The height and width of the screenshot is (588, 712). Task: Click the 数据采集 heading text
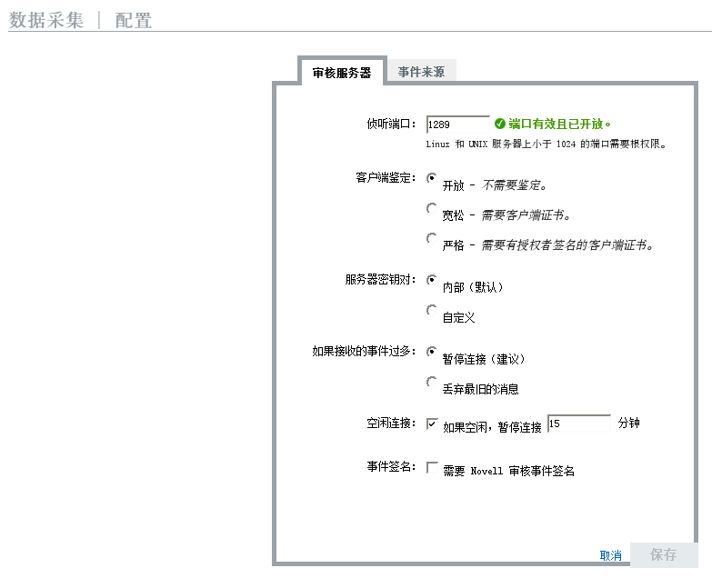coord(46,20)
